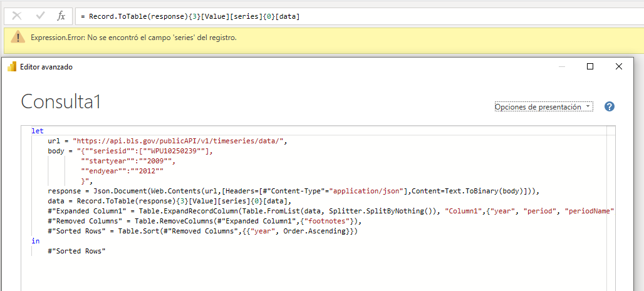Click into the formula bar input
This screenshot has width=644, height=291.
[x=360, y=16]
